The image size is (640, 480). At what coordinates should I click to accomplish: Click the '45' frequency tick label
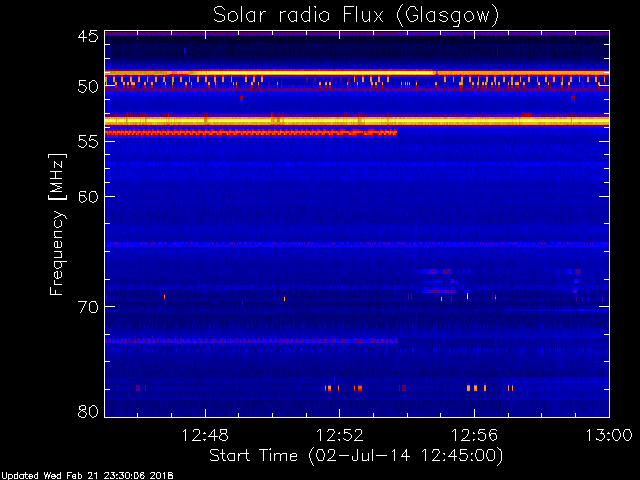point(88,37)
